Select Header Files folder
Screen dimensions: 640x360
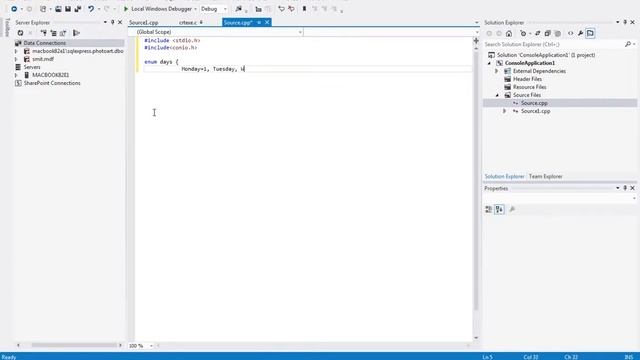527,79
